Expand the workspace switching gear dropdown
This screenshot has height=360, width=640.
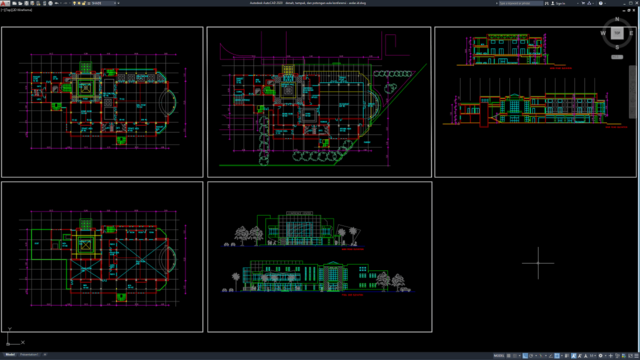click(606, 356)
